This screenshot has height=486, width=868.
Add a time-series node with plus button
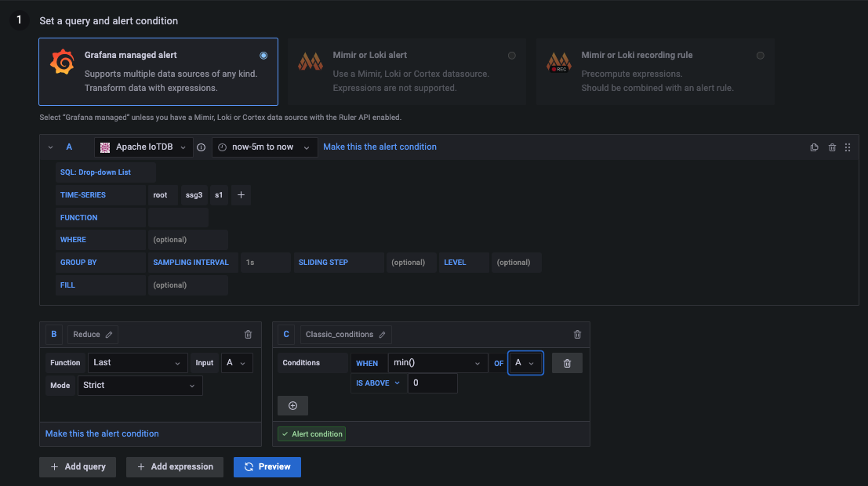coord(241,195)
